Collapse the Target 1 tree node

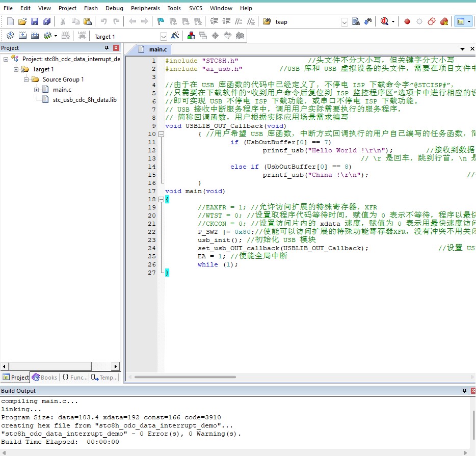(16, 69)
